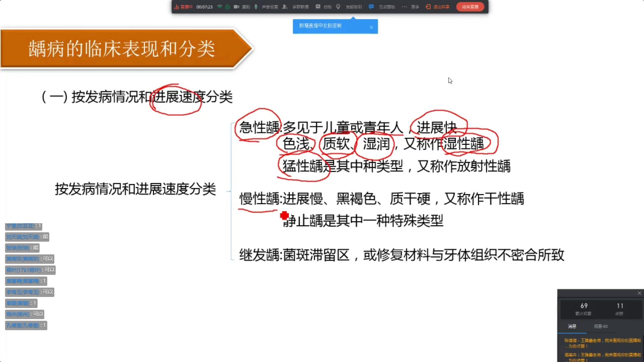Click the green Wi-Fi network status icon
The width and height of the screenshot is (644, 362).
point(220,7)
